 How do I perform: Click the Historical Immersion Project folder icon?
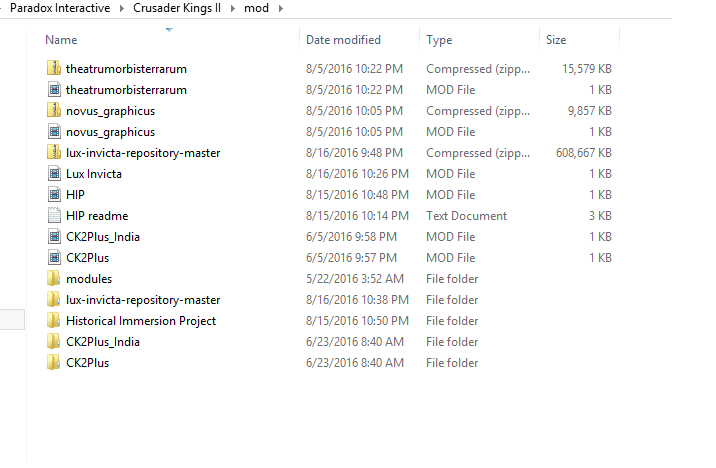[54, 321]
